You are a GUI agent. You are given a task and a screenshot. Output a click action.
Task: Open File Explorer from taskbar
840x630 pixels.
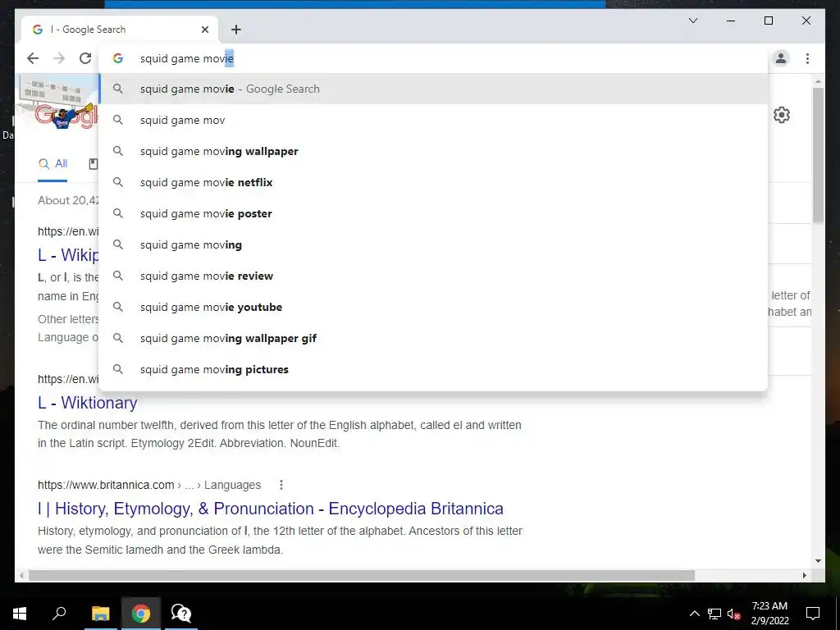point(100,614)
